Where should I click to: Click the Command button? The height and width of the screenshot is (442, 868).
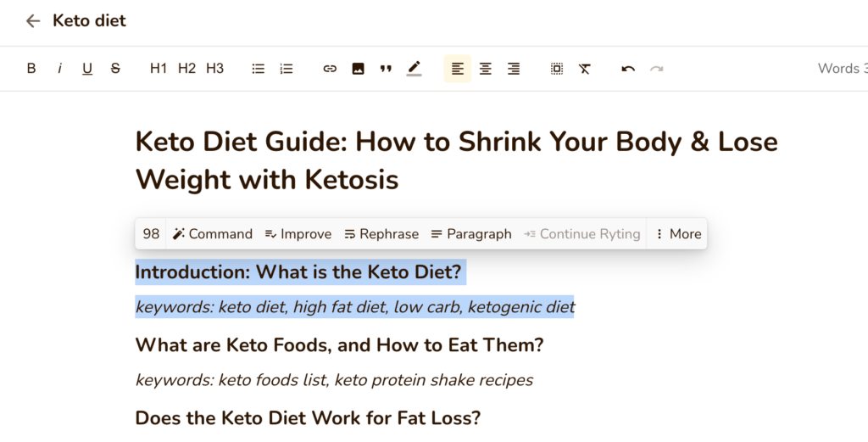coord(213,234)
